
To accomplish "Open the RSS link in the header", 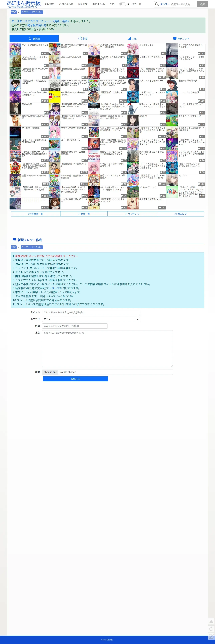I will 112,4.
